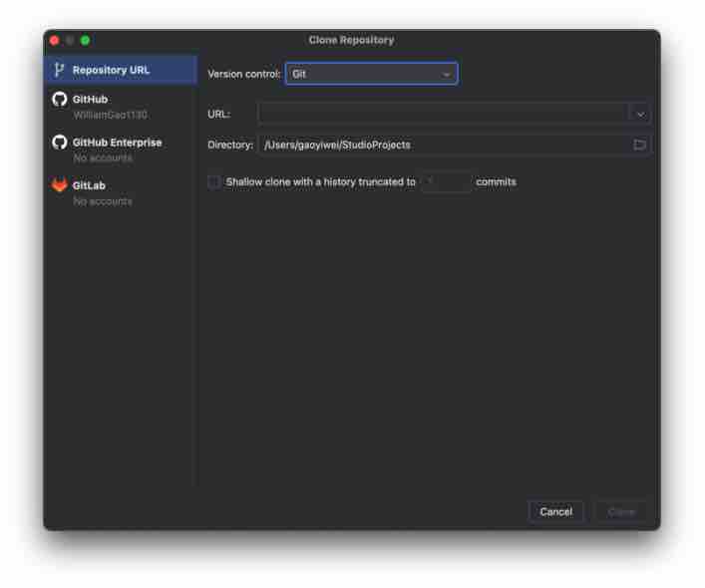Screen dimensions: 705x588
Task: Click the GitHub octocat icon
Action: pos(60,100)
